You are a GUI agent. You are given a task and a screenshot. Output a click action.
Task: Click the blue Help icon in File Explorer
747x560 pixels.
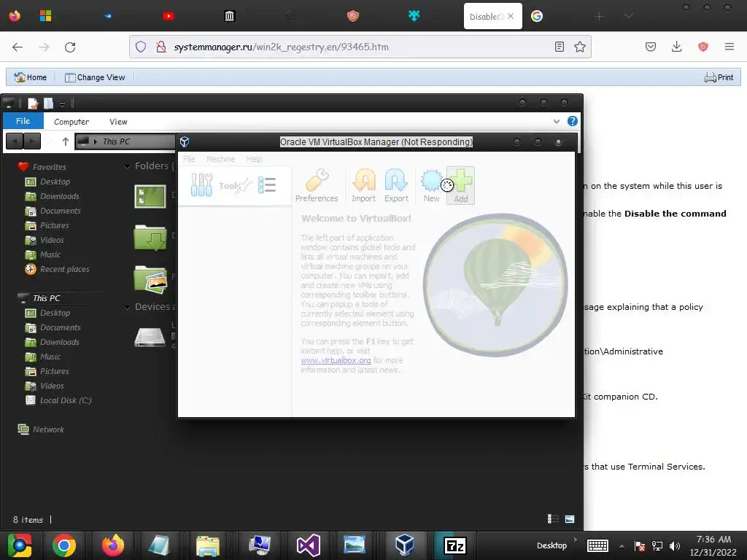click(573, 122)
